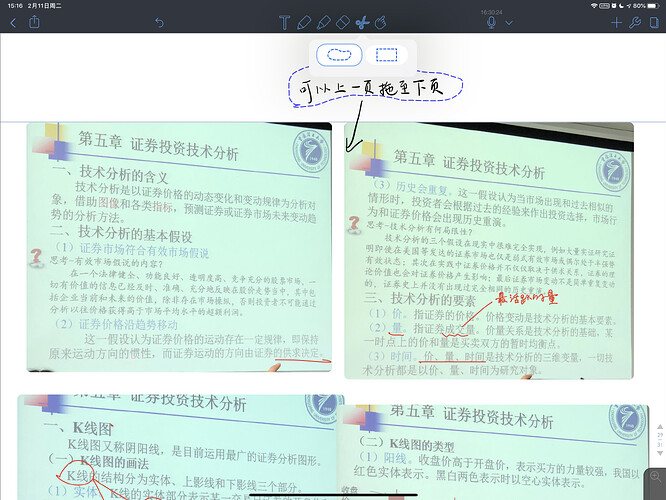Open the share/export menu

(x=34, y=22)
